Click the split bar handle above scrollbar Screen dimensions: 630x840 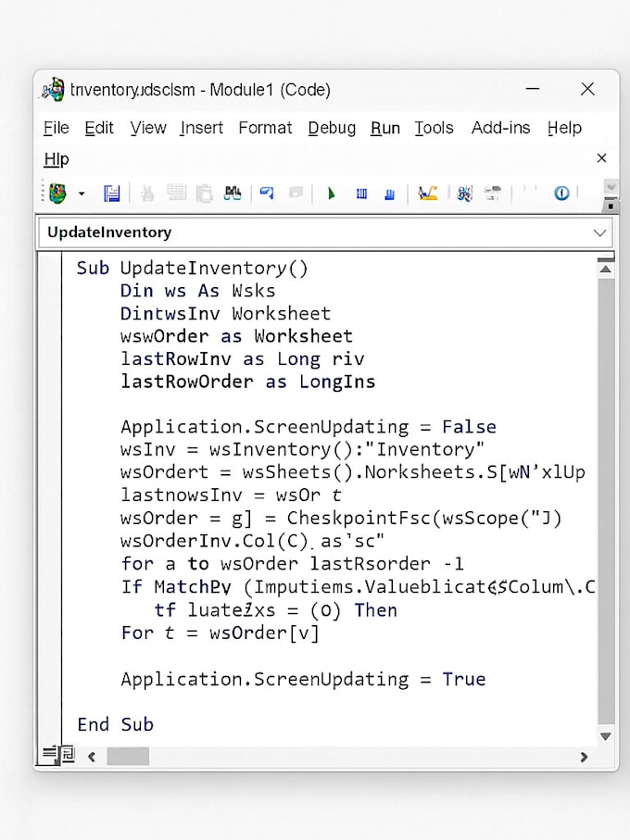pyautogui.click(x=605, y=260)
